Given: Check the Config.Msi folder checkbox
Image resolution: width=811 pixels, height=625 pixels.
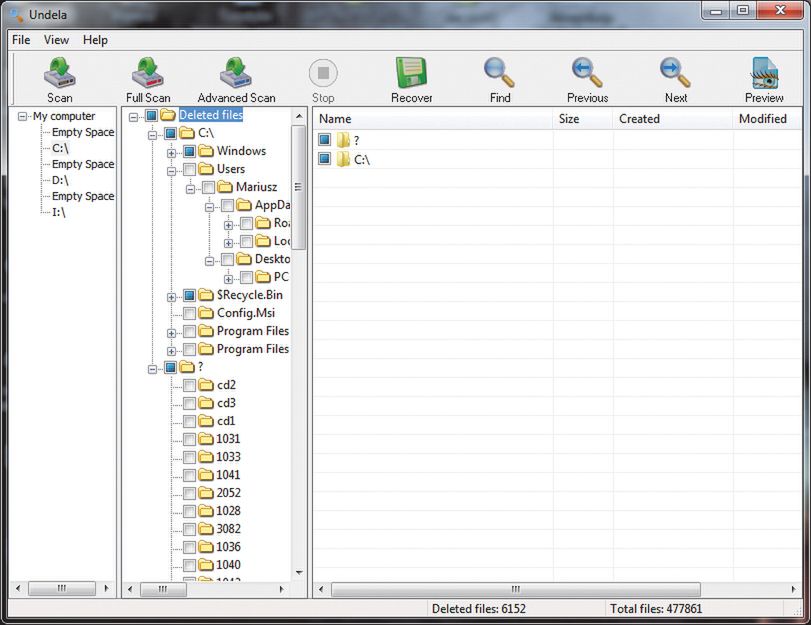Looking at the screenshot, I should (x=189, y=313).
